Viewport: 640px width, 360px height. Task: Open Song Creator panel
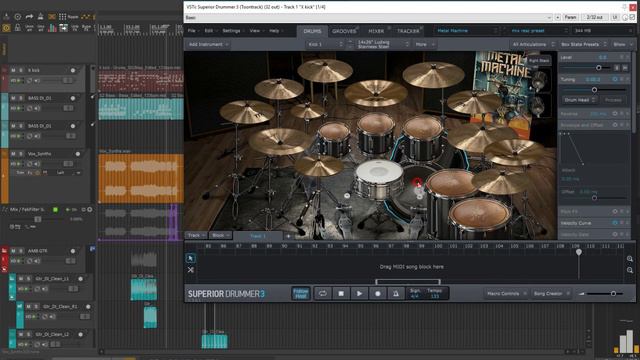pos(551,293)
